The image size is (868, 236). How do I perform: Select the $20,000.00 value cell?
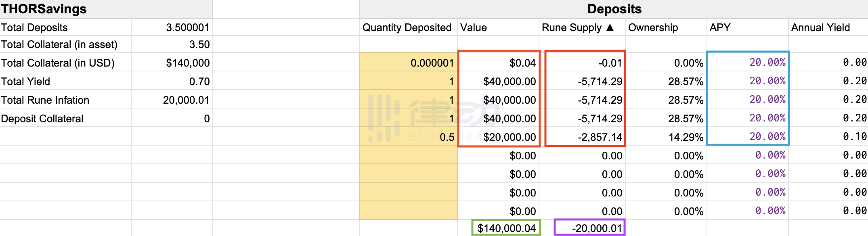click(x=499, y=137)
